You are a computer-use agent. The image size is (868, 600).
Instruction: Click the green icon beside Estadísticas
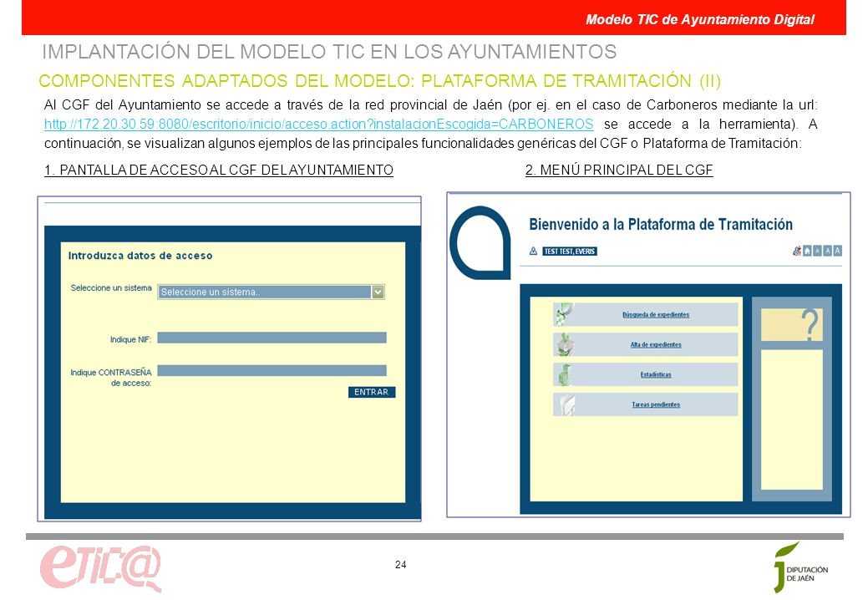(564, 374)
